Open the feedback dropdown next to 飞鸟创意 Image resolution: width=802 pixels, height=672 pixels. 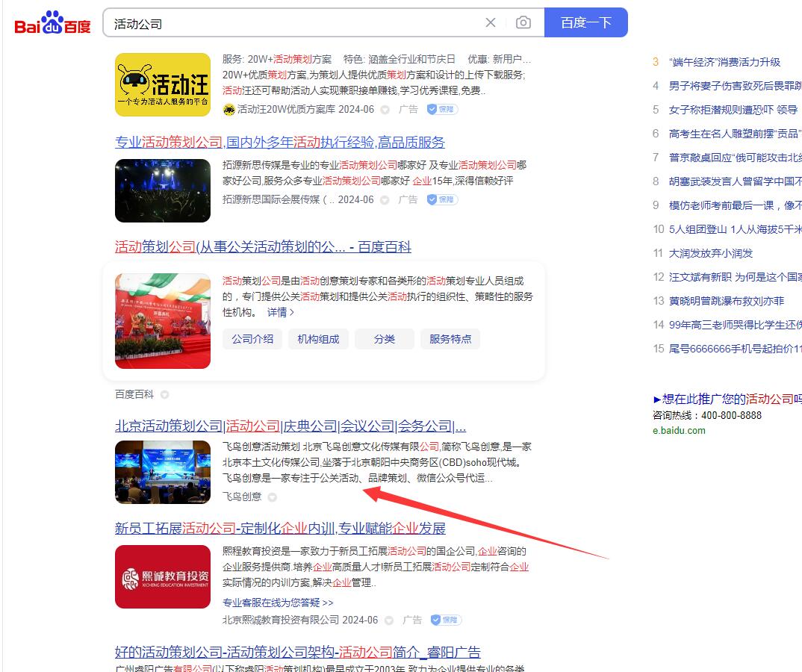pos(270,497)
